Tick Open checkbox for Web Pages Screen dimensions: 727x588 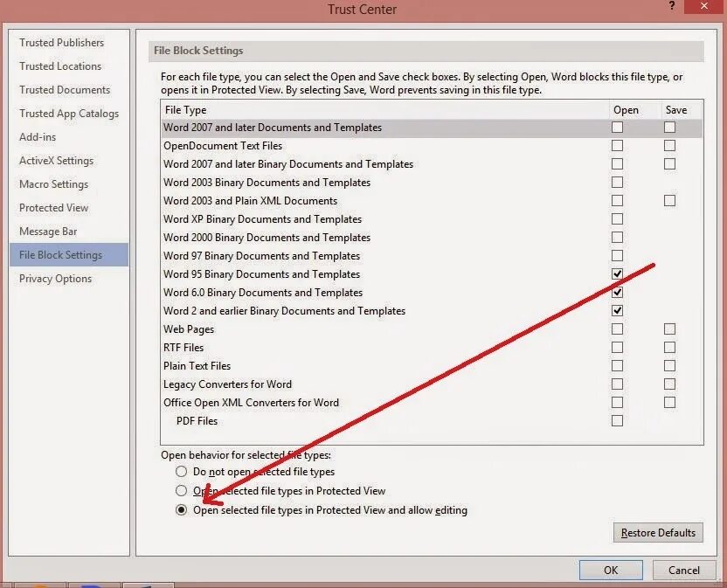tap(617, 329)
